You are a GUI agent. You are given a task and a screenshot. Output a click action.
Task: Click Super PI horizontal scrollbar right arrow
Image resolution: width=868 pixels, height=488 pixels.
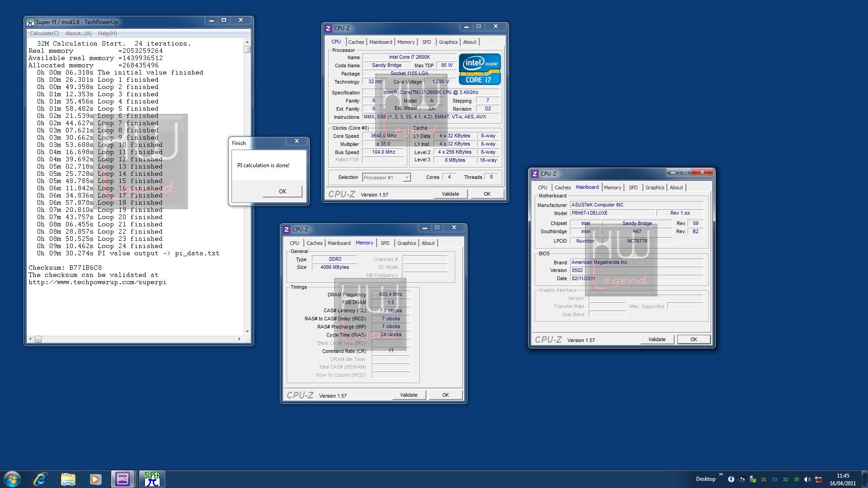tap(240, 339)
